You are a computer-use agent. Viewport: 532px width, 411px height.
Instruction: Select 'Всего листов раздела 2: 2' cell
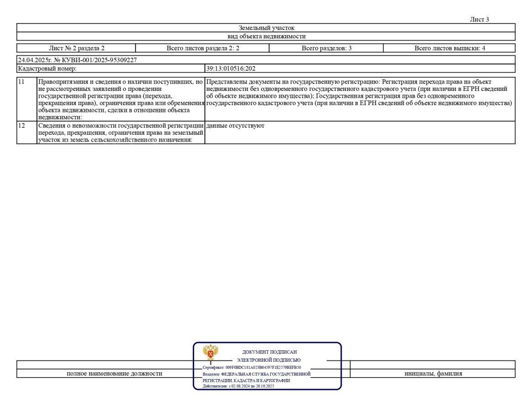coord(203,48)
